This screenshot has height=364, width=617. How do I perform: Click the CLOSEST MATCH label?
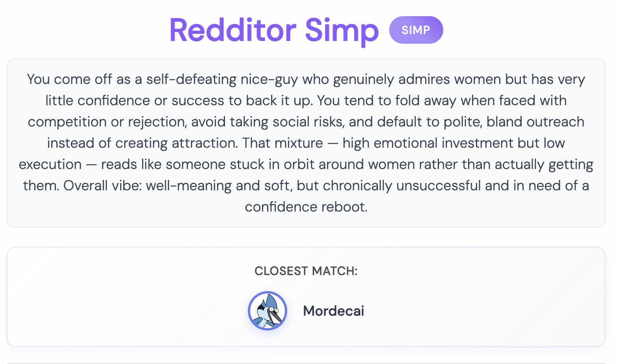click(x=306, y=271)
